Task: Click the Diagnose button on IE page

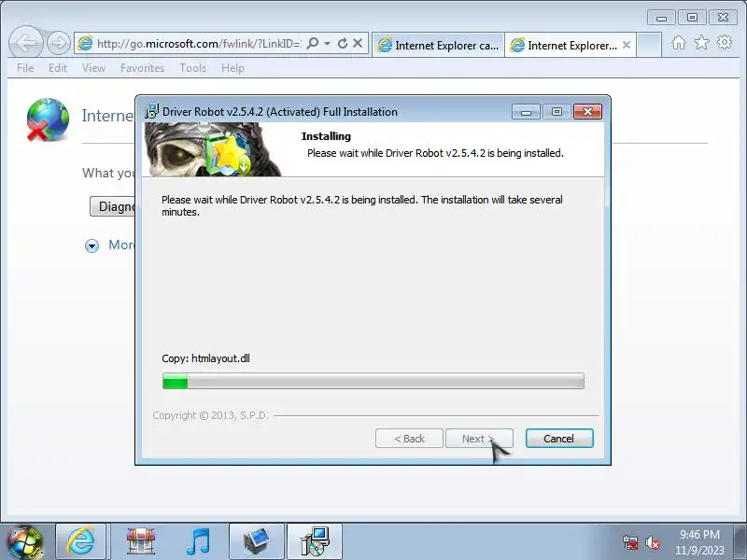Action: click(x=113, y=206)
